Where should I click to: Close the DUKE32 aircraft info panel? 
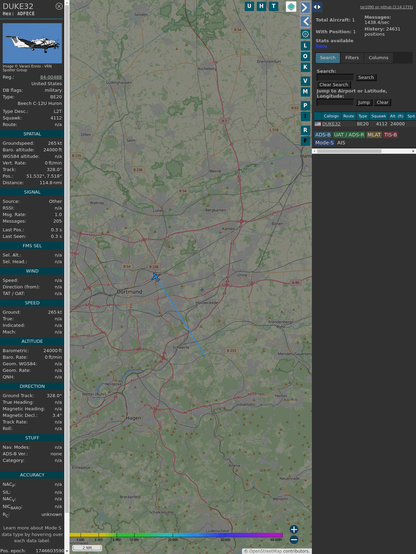coord(59,6)
